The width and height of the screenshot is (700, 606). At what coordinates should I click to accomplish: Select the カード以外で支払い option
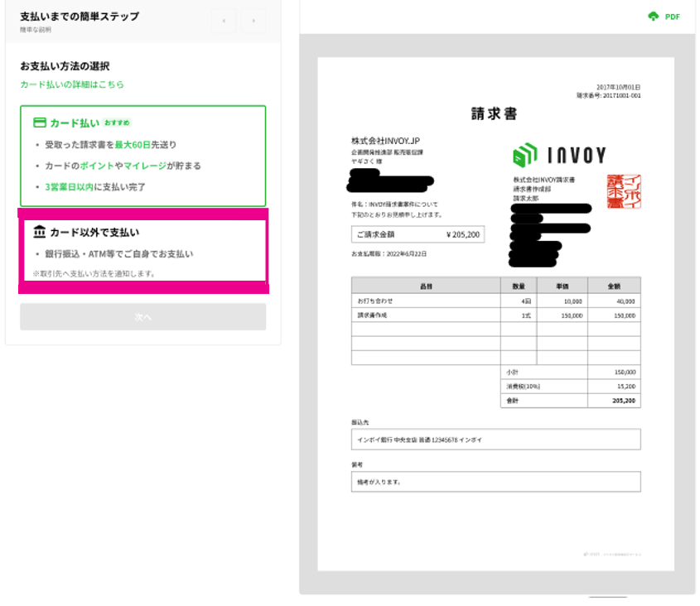tap(142, 251)
